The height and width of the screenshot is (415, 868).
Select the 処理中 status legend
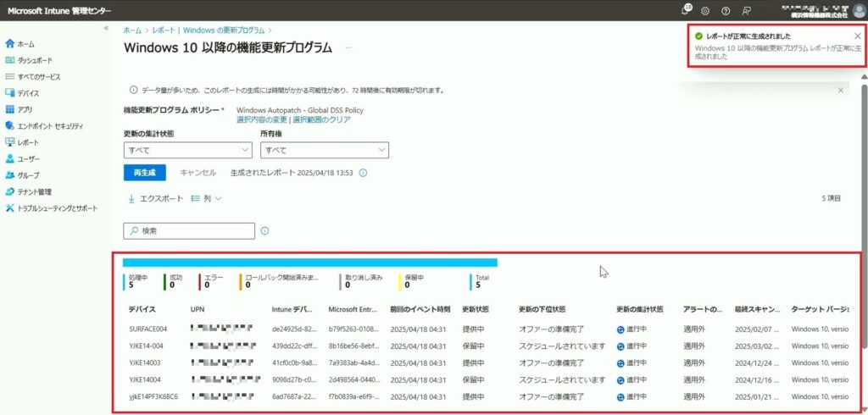coord(136,281)
